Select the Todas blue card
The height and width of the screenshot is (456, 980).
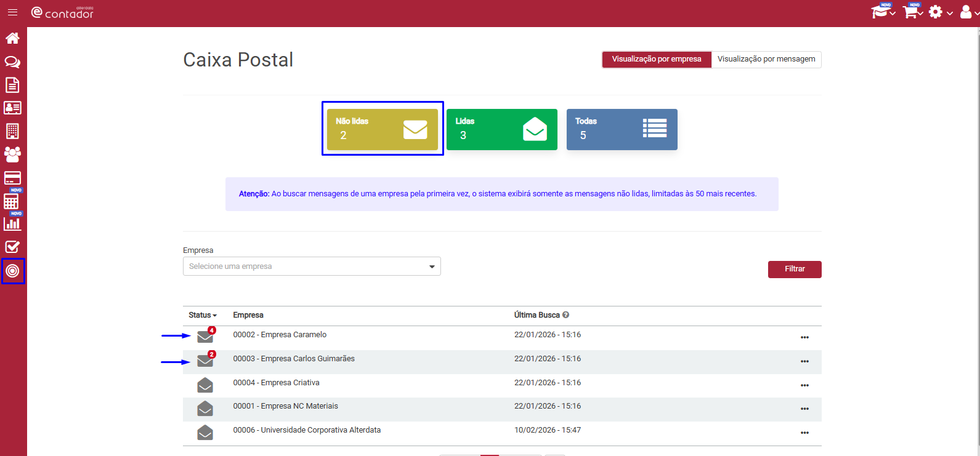pyautogui.click(x=622, y=129)
